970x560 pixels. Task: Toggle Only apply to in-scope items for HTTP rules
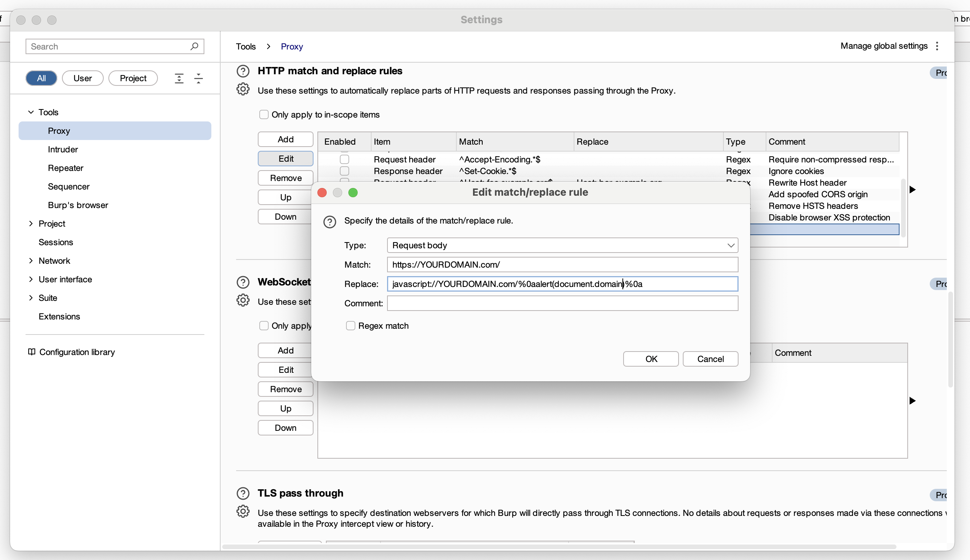pyautogui.click(x=264, y=114)
